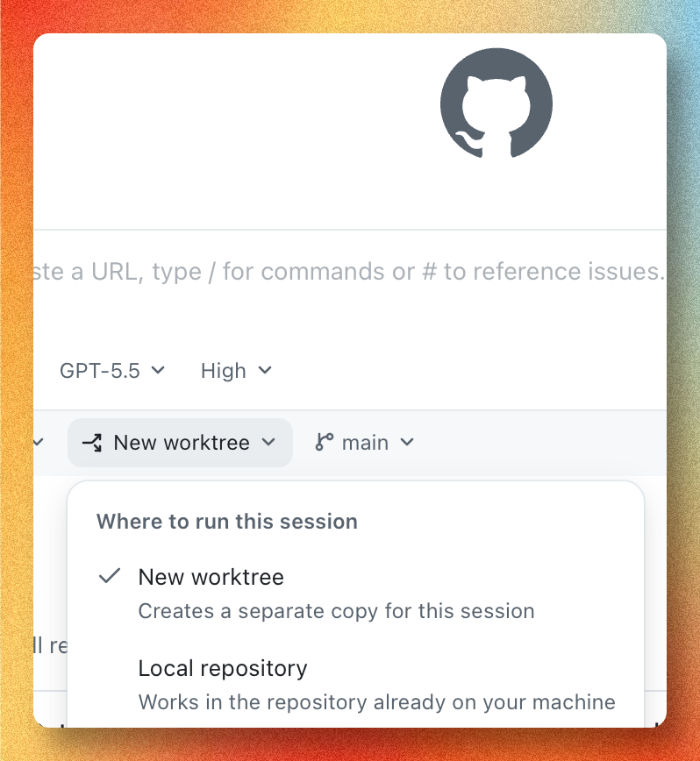
Task: Collapse the New worktree dropdown button
Action: 180,443
